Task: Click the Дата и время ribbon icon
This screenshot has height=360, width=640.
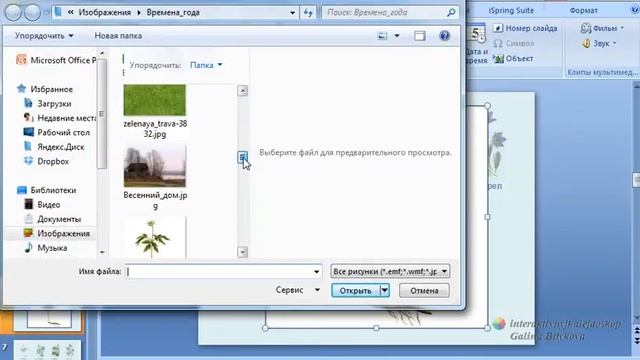Action: pyautogui.click(x=476, y=44)
